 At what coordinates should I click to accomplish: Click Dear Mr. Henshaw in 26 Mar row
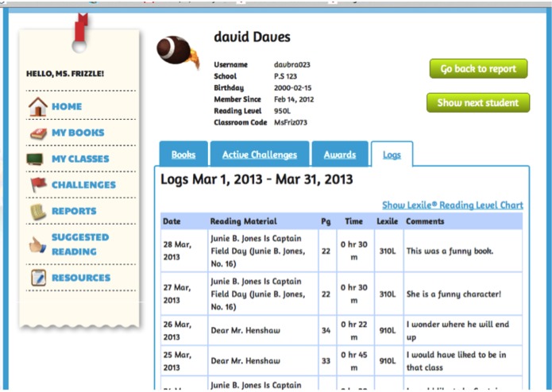coord(245,330)
